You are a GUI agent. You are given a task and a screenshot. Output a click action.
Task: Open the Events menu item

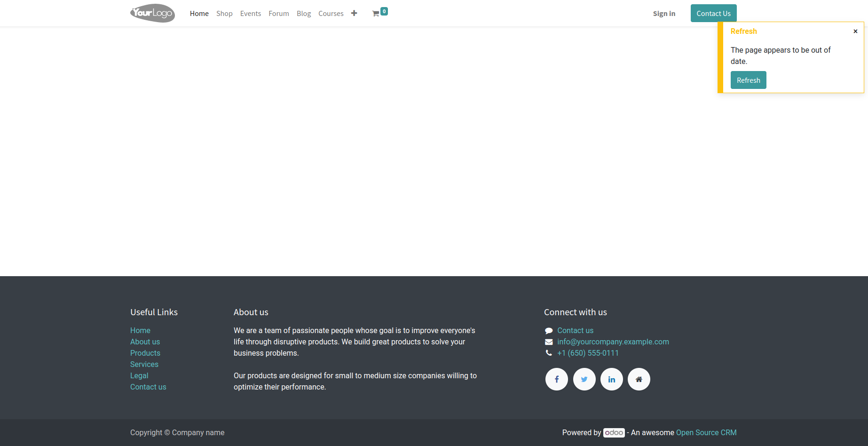click(251, 14)
